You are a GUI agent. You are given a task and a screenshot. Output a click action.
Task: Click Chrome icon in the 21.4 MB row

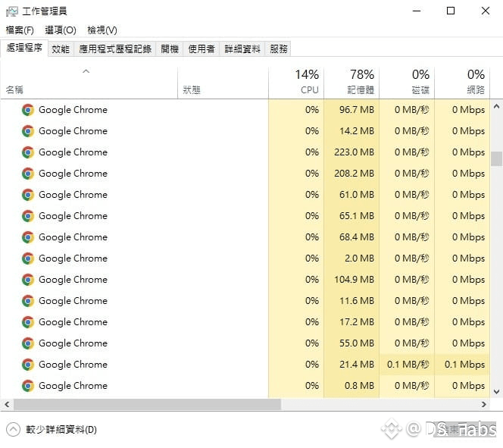click(28, 365)
